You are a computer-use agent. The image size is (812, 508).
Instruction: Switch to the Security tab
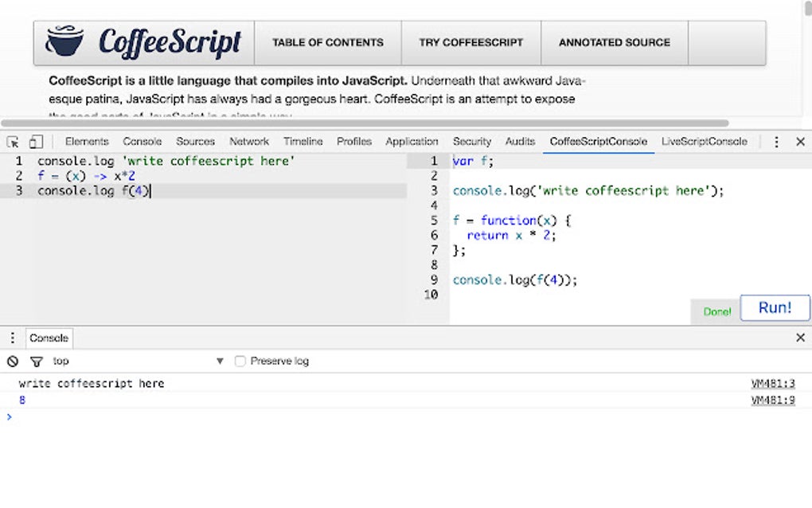(x=472, y=142)
